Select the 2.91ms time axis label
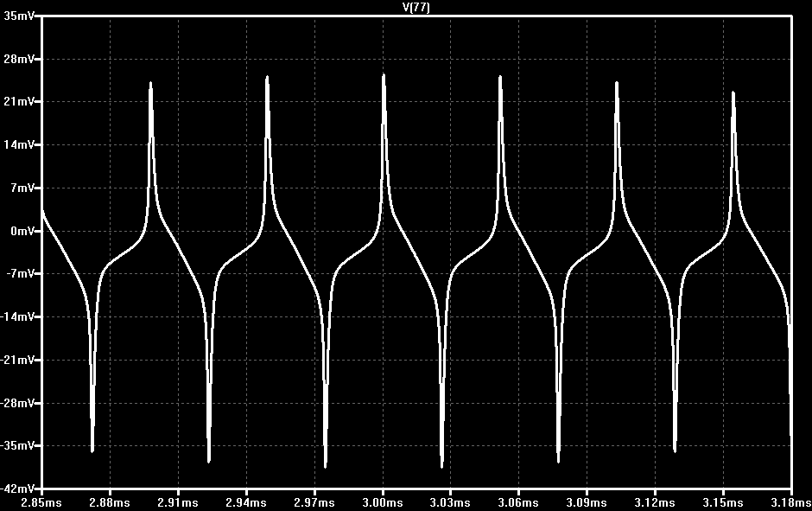This screenshot has height=511, width=812. [178, 502]
